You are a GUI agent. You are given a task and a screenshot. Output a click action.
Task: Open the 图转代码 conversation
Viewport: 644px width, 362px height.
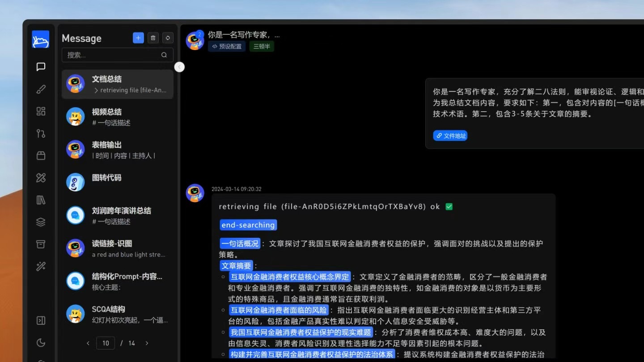click(117, 182)
